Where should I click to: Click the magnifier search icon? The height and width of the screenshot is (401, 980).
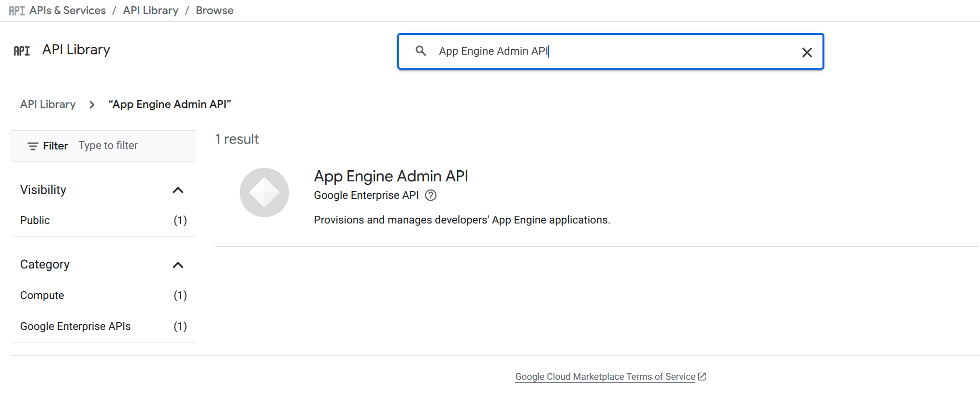pyautogui.click(x=421, y=51)
